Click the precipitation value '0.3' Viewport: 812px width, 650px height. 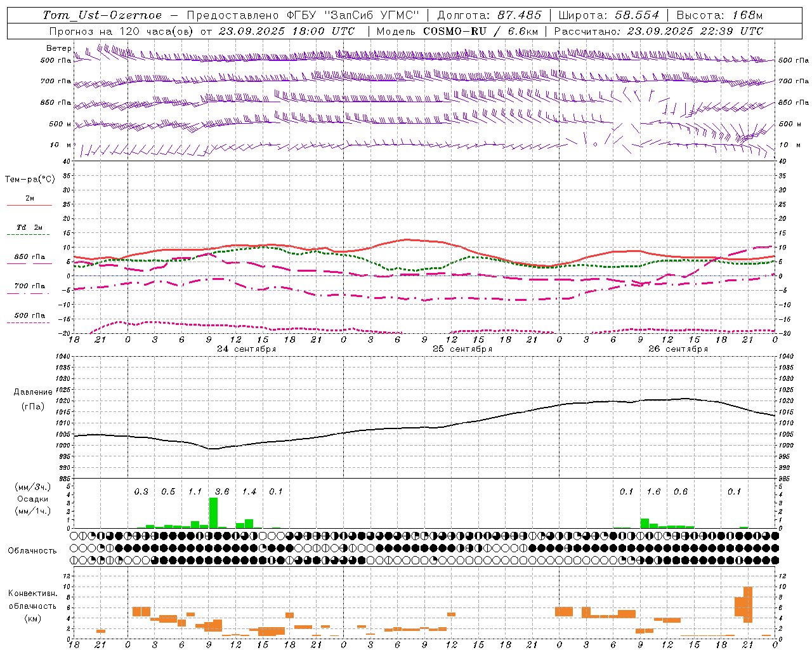tap(141, 492)
